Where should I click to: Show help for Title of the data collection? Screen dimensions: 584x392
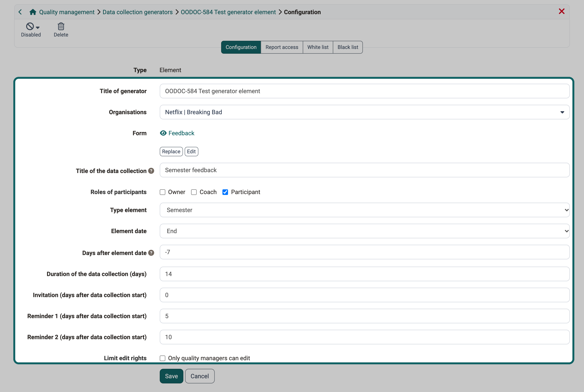[x=151, y=171]
